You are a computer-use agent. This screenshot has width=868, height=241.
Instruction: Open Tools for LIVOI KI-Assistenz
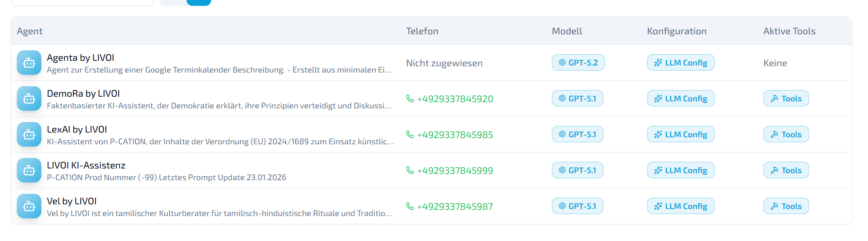tap(786, 170)
